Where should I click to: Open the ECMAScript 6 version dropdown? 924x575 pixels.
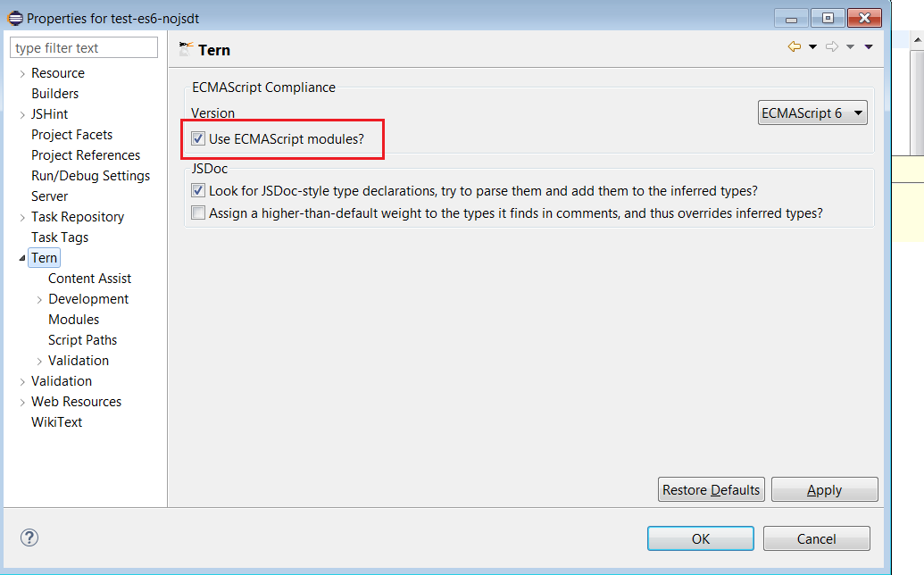click(x=812, y=112)
